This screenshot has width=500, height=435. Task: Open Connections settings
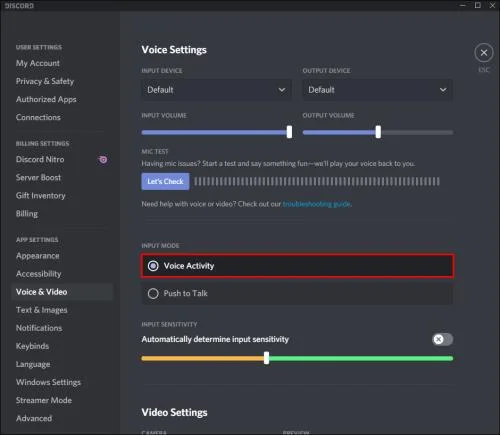(x=38, y=117)
